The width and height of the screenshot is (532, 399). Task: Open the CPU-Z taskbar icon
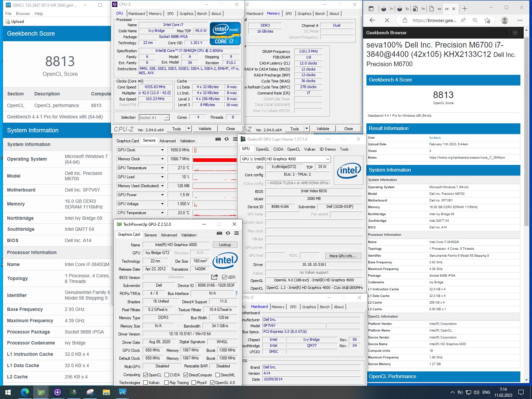(57, 392)
